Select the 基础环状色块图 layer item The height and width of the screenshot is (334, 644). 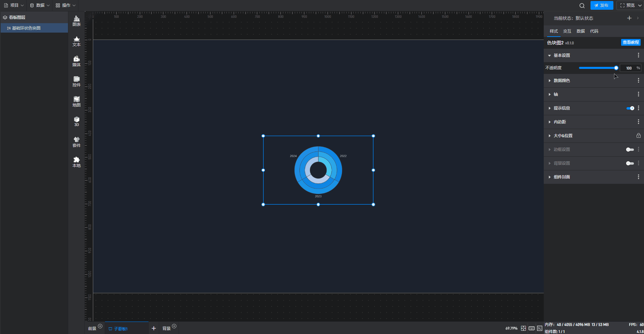coord(26,28)
